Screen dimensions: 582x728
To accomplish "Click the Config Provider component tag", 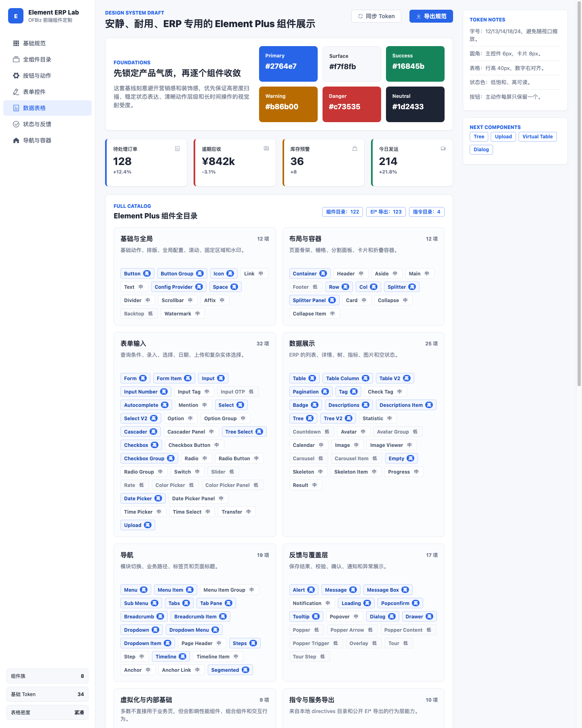I will [179, 287].
